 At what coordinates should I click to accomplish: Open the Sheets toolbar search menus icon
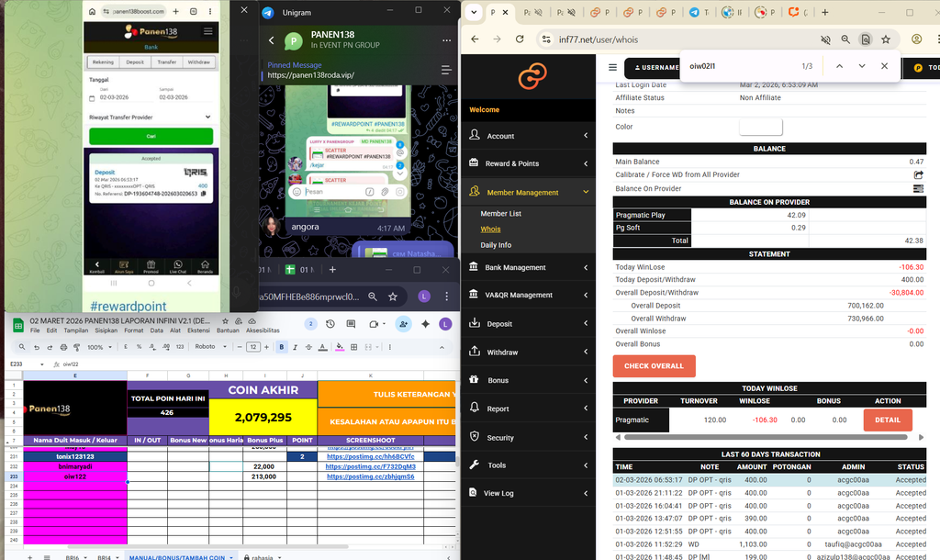22,347
